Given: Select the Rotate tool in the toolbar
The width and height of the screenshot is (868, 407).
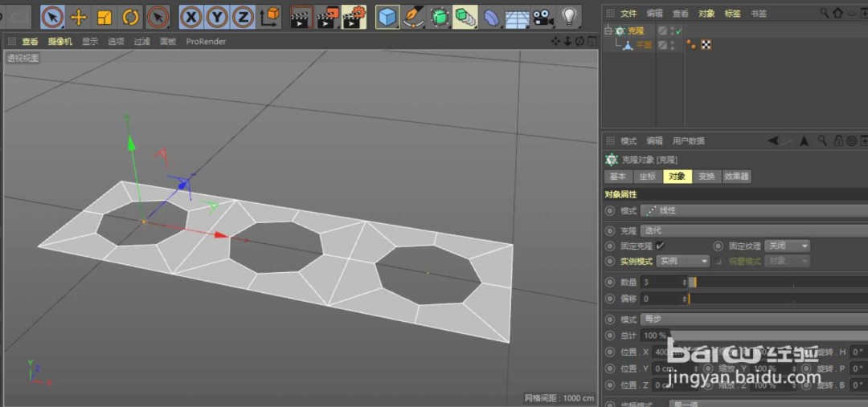Looking at the screenshot, I should pyautogui.click(x=130, y=17).
